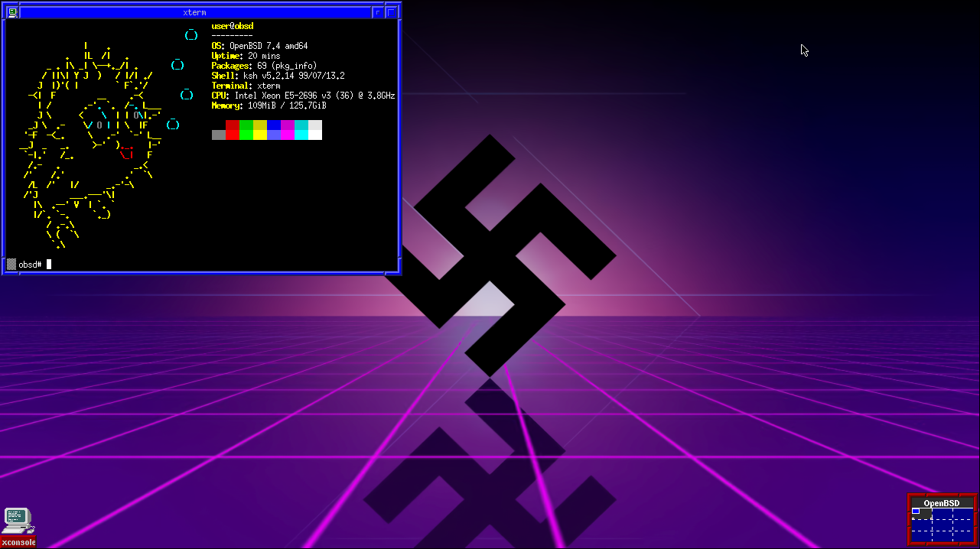Screen dimensions: 980x549
Task: Click the bright cyan color block
Action: (301, 135)
